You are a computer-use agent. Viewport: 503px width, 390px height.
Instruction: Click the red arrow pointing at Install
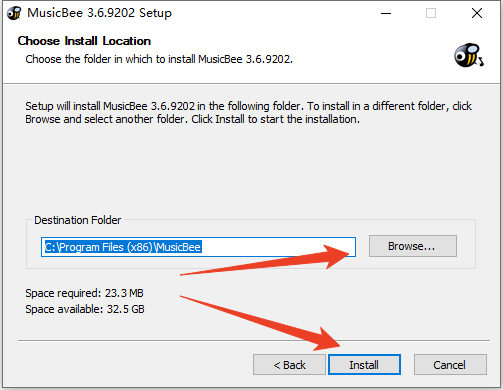260,323
